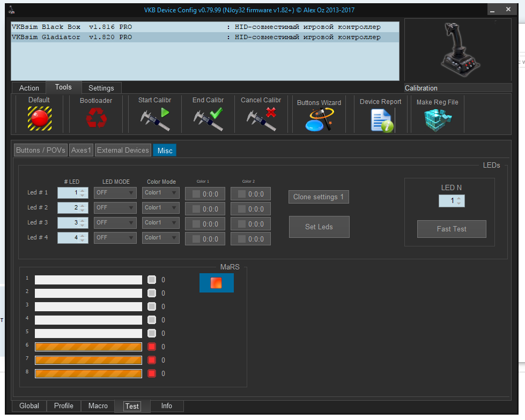
Task: Expand Color Mode dropdown for Led # 2
Action: 161,208
